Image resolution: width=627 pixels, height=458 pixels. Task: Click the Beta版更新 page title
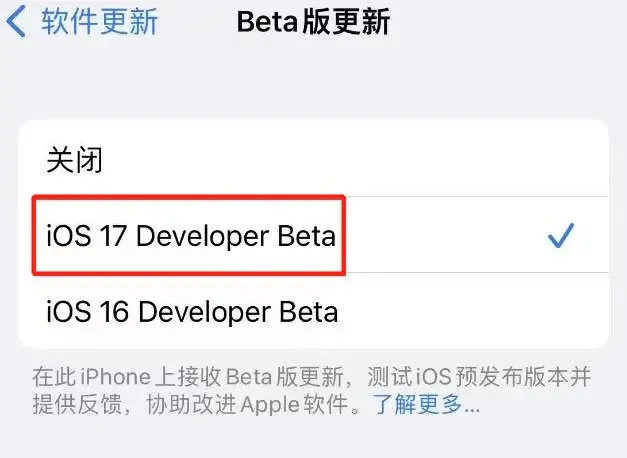313,22
